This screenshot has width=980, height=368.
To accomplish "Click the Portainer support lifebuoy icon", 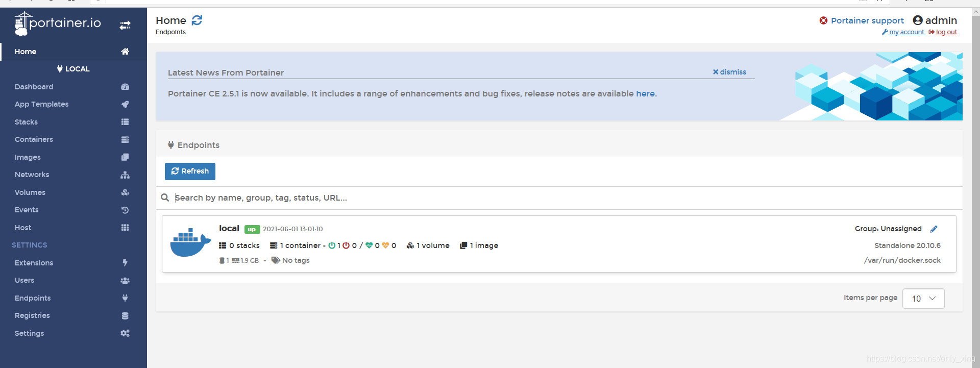I will coord(823,20).
